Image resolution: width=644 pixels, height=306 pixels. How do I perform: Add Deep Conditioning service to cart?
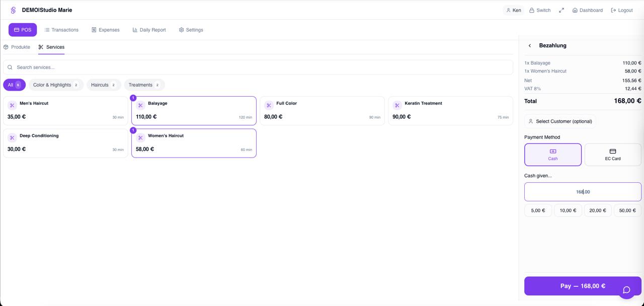click(65, 143)
